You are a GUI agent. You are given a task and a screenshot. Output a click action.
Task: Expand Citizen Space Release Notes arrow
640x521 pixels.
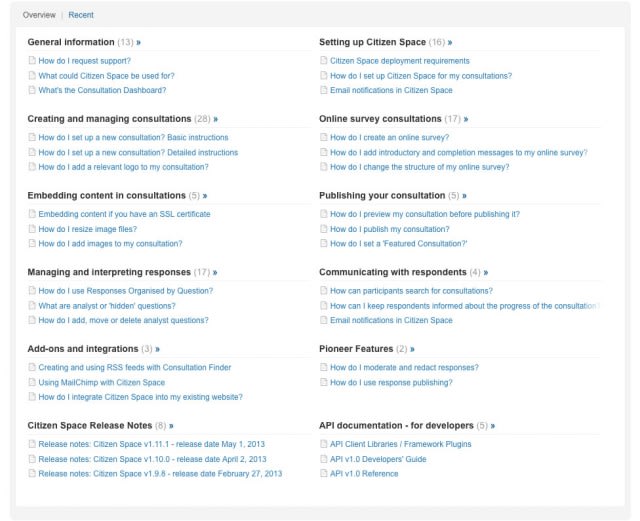pos(171,426)
